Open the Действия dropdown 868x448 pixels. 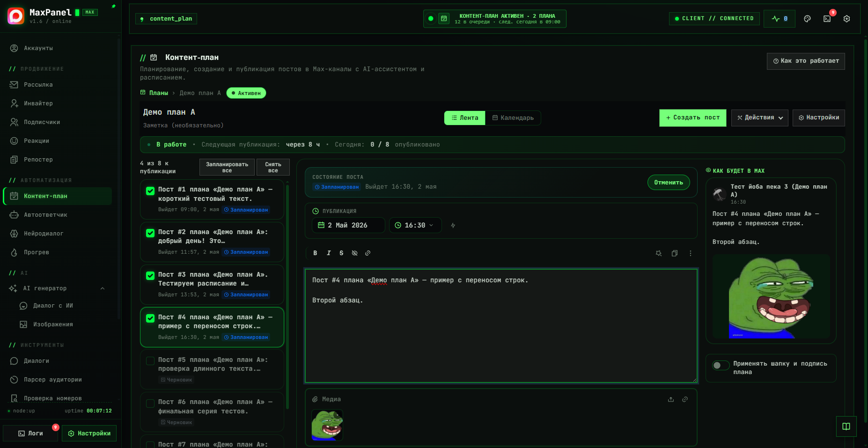[759, 118]
